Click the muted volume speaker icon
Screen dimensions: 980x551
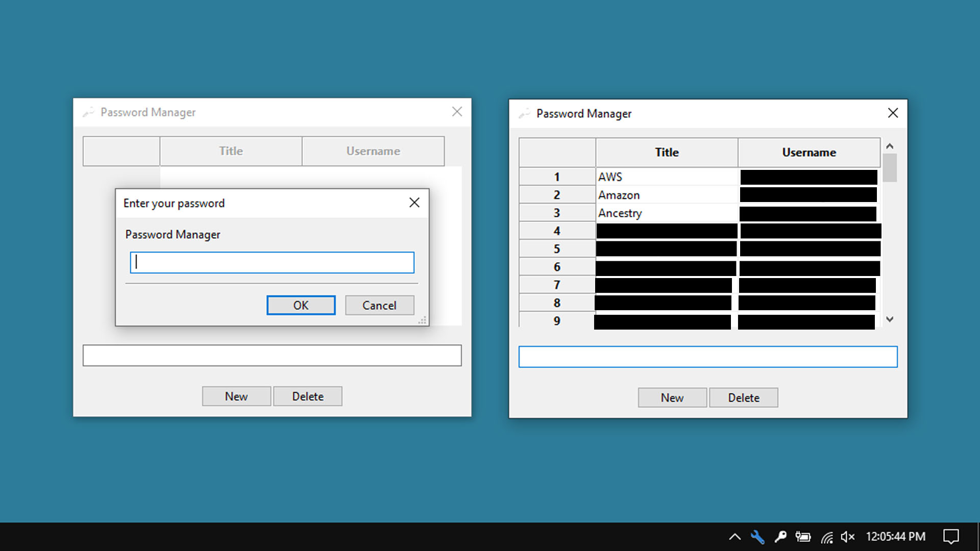click(847, 537)
